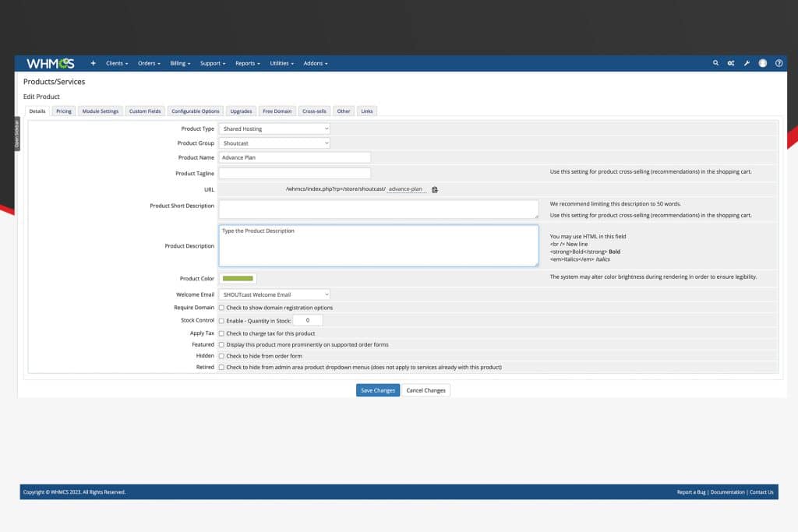Open the plus quick-add menu icon
Image resolution: width=798 pixels, height=532 pixels.
(94, 63)
